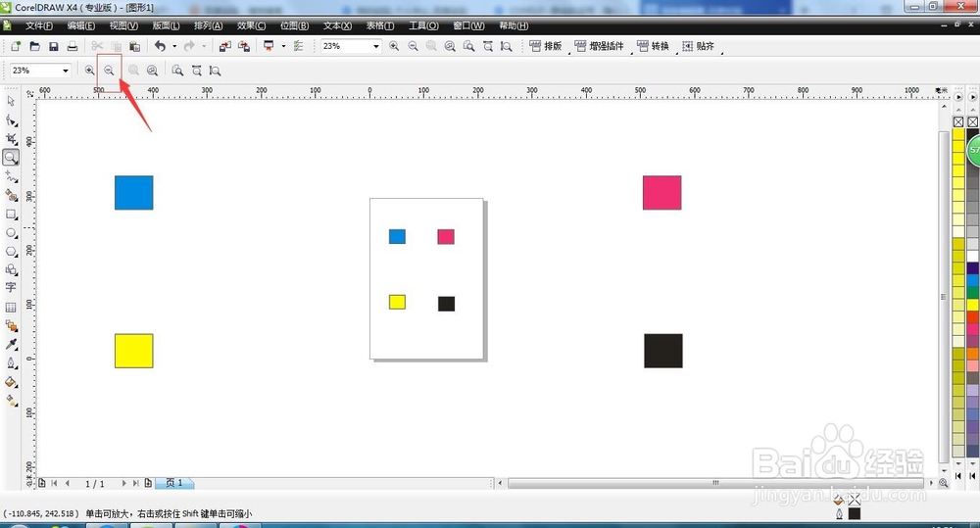Open the 位图(B) menu
980x528 pixels.
pos(294,25)
